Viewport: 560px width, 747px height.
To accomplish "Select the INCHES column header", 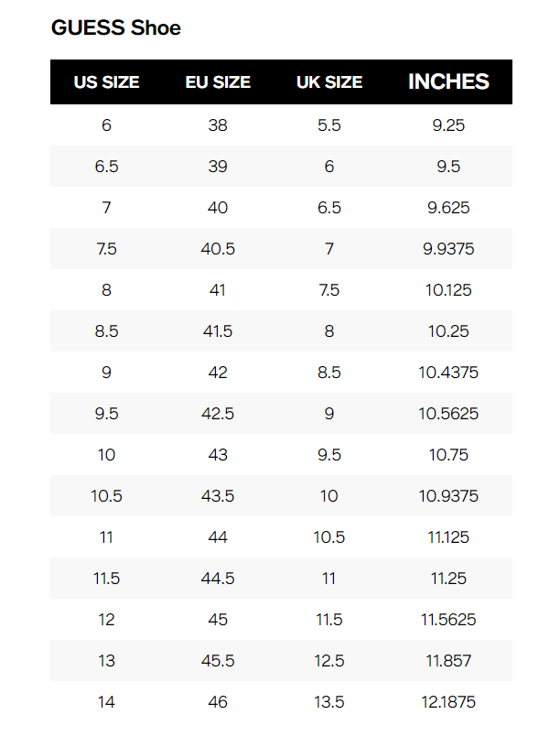I will tap(448, 81).
